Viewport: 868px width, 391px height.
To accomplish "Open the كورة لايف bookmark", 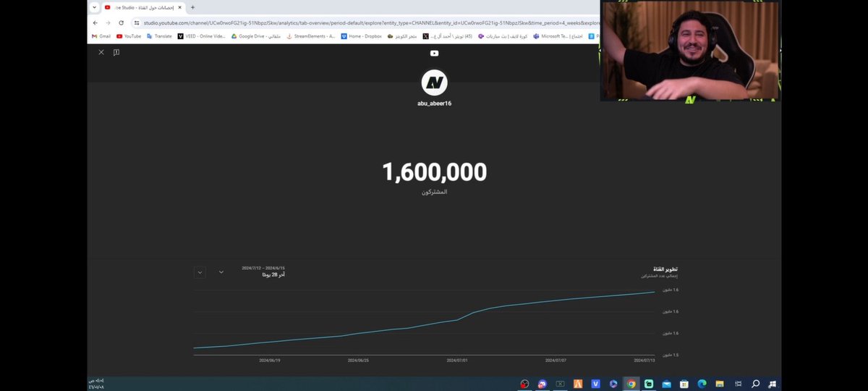I will (503, 36).
